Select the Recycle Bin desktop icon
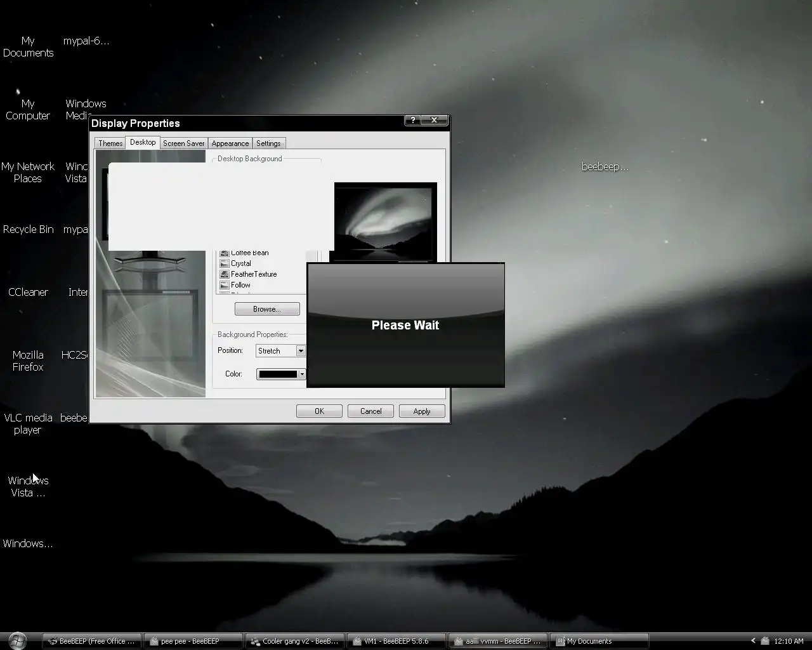 point(28,229)
